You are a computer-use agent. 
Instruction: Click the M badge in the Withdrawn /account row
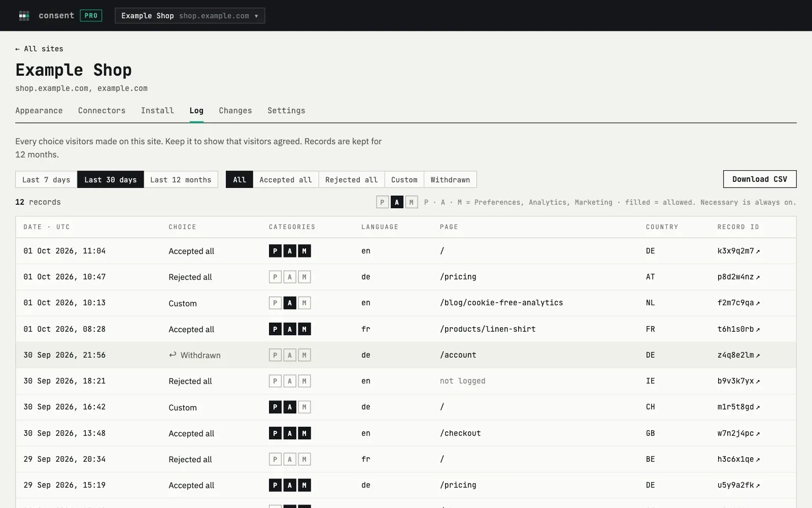tap(304, 355)
